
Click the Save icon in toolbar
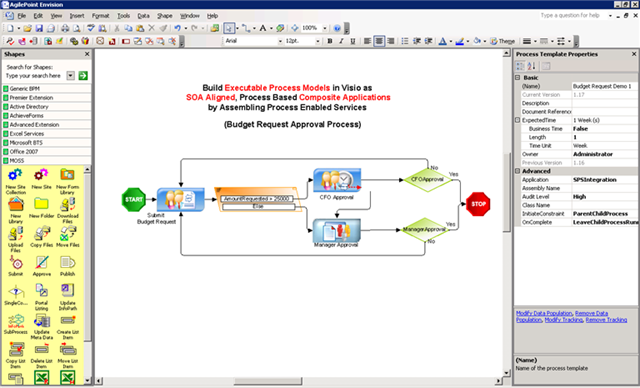pos(39,28)
